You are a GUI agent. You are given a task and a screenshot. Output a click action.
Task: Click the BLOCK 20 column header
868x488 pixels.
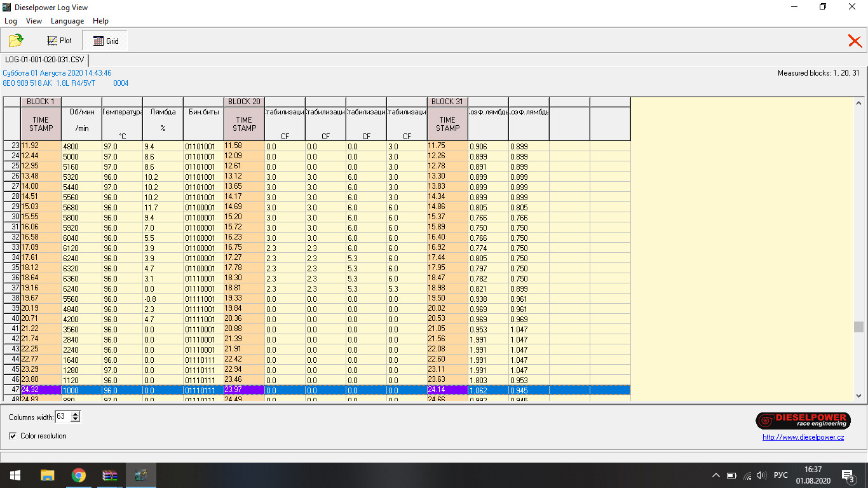point(244,102)
